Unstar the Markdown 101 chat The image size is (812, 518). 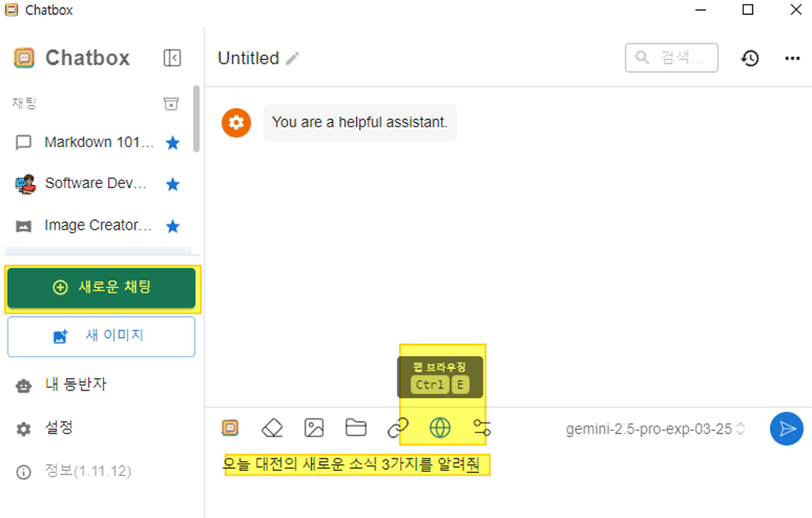click(x=173, y=143)
